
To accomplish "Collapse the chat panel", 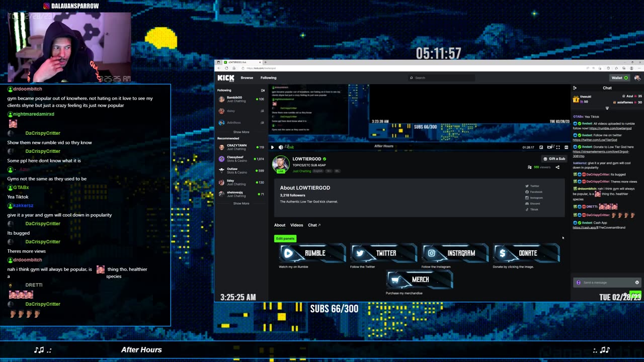I will 575,88.
